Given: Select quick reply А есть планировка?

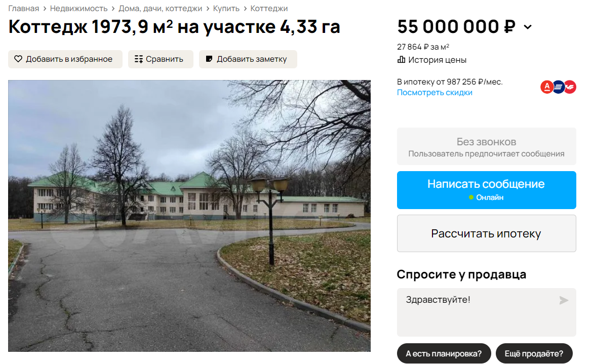Looking at the screenshot, I should click(444, 353).
